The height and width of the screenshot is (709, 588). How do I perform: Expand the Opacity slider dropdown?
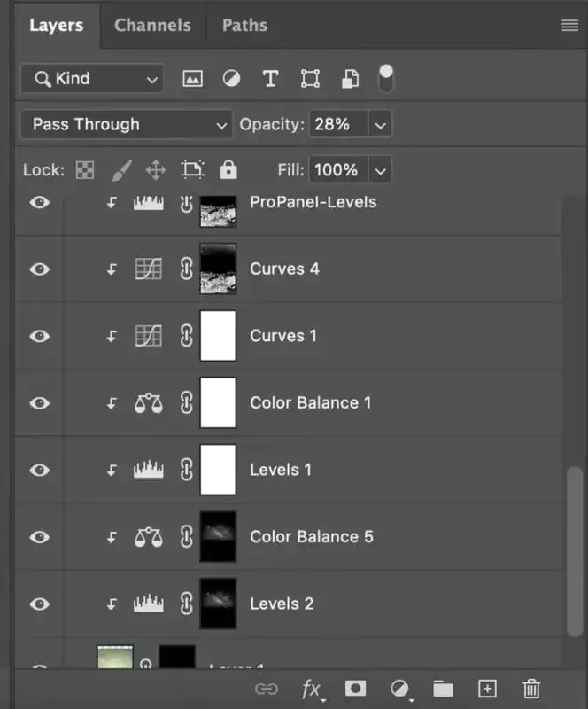(381, 125)
